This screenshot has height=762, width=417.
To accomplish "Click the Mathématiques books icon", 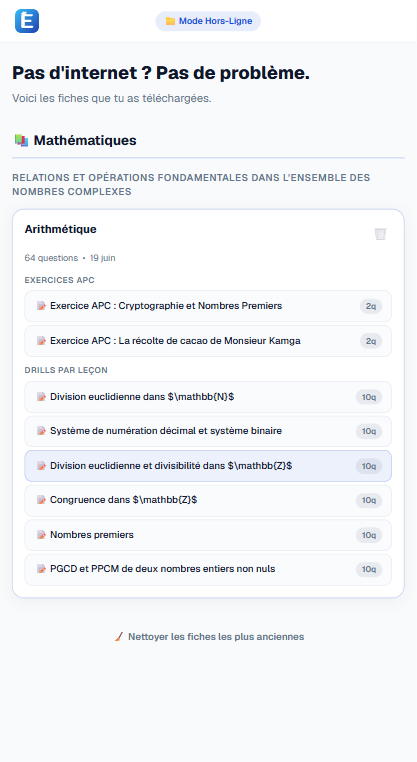I will pos(21,140).
